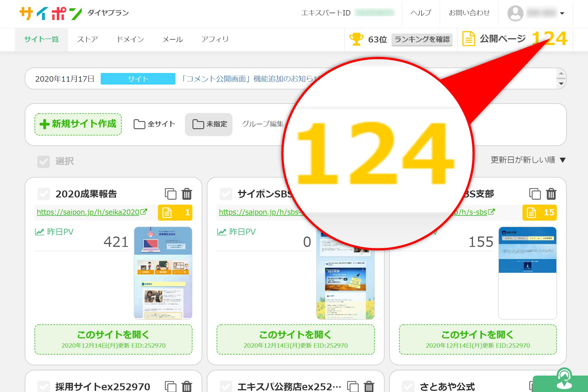The height and width of the screenshot is (392, 588).
Task: Switch to the ストア tab
Action: coord(87,40)
